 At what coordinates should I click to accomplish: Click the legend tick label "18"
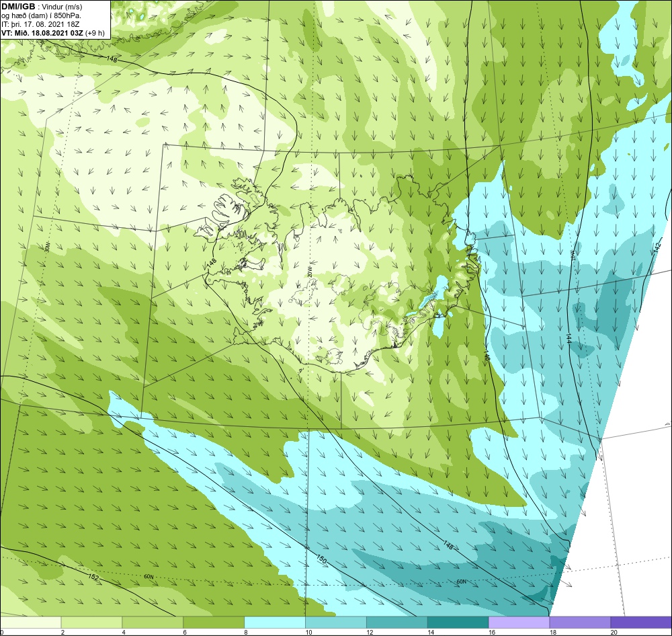[553, 632]
